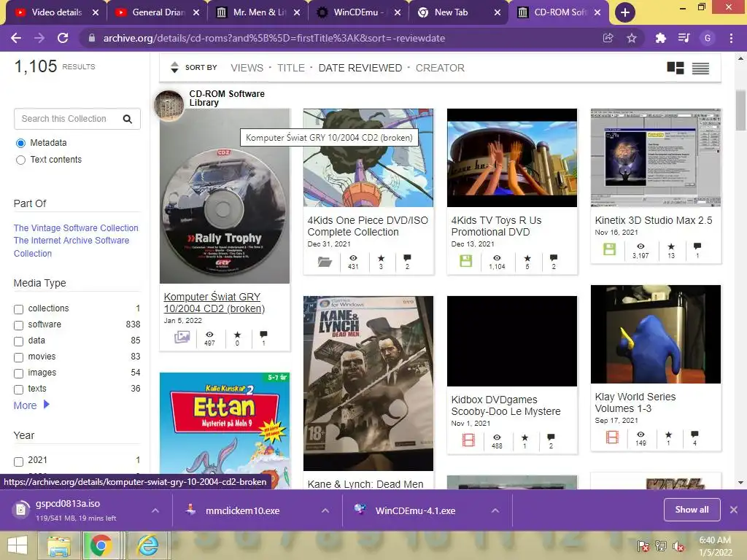747x560 pixels.
Task: Click the film icon on Klay World Series card
Action: pos(612,437)
